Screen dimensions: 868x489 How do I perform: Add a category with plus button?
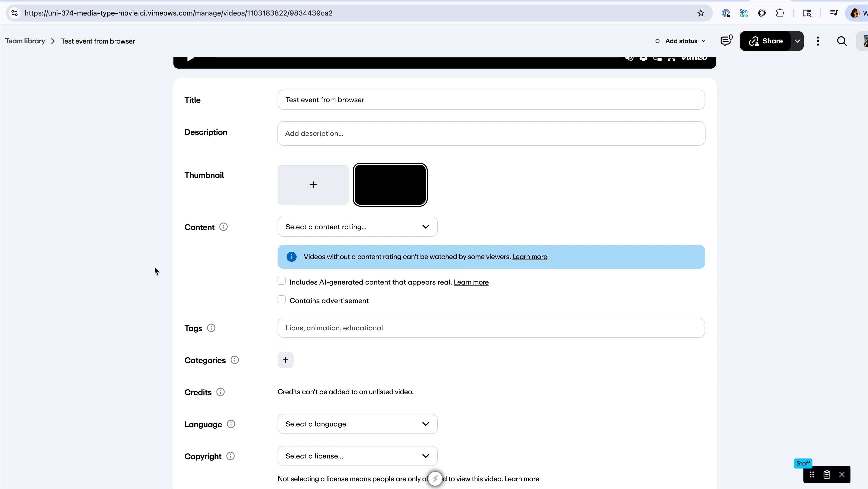285,360
